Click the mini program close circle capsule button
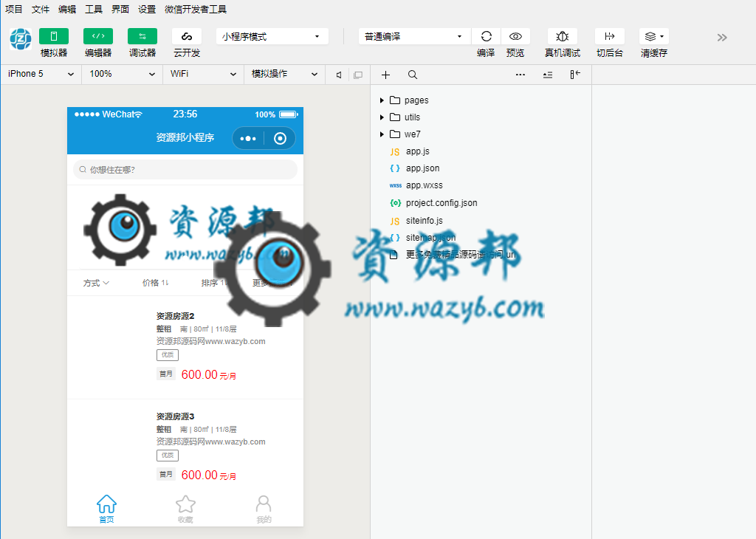The height and width of the screenshot is (539, 756). (x=280, y=138)
